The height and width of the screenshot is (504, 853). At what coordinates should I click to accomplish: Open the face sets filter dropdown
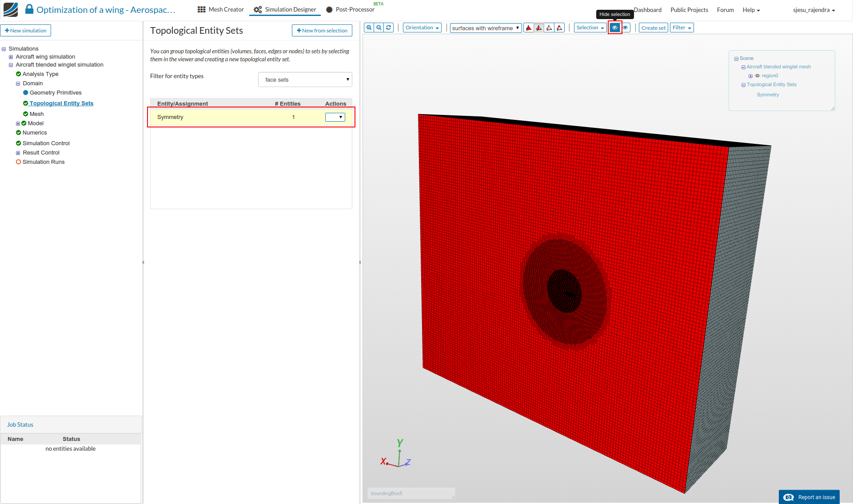(x=305, y=79)
